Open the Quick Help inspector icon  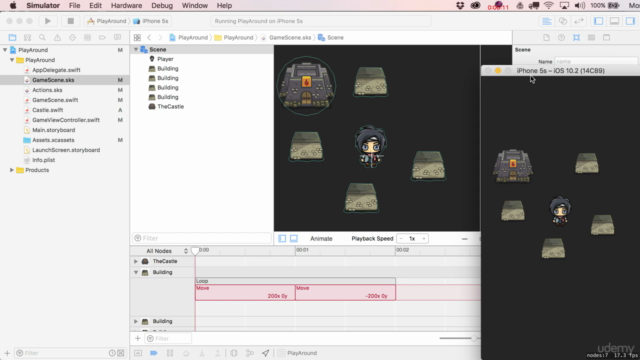coord(561,38)
